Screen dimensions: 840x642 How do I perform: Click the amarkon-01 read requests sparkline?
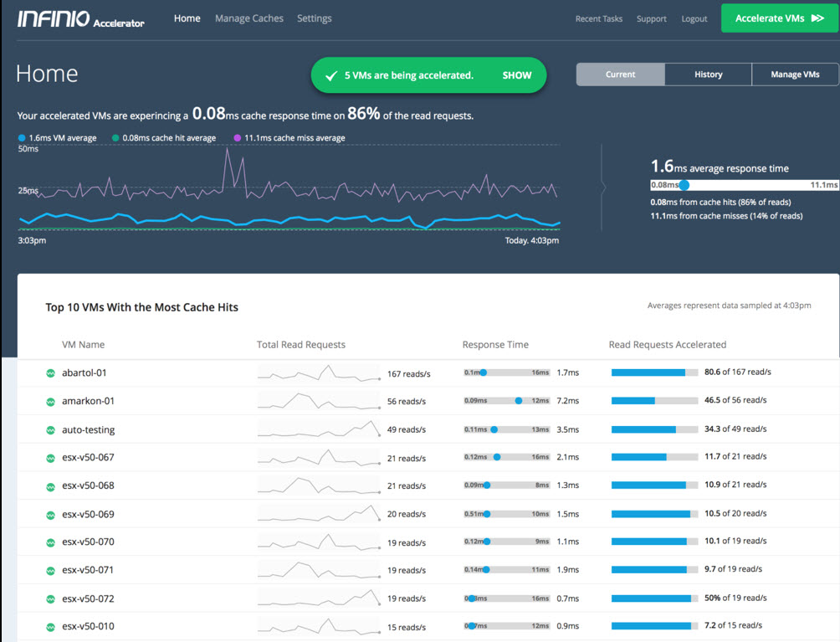tap(319, 401)
